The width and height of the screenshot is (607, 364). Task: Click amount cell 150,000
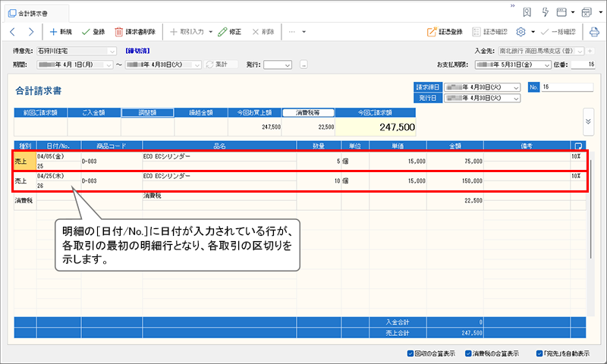pyautogui.click(x=454, y=181)
